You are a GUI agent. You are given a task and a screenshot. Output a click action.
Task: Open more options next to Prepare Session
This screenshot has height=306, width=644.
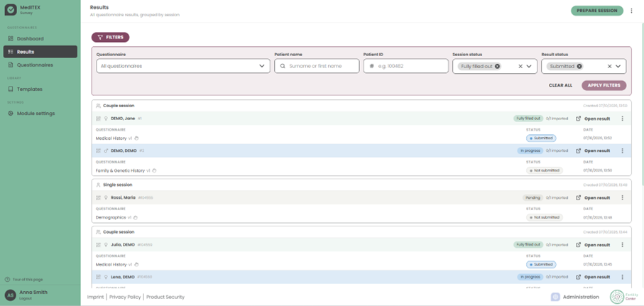pyautogui.click(x=631, y=11)
